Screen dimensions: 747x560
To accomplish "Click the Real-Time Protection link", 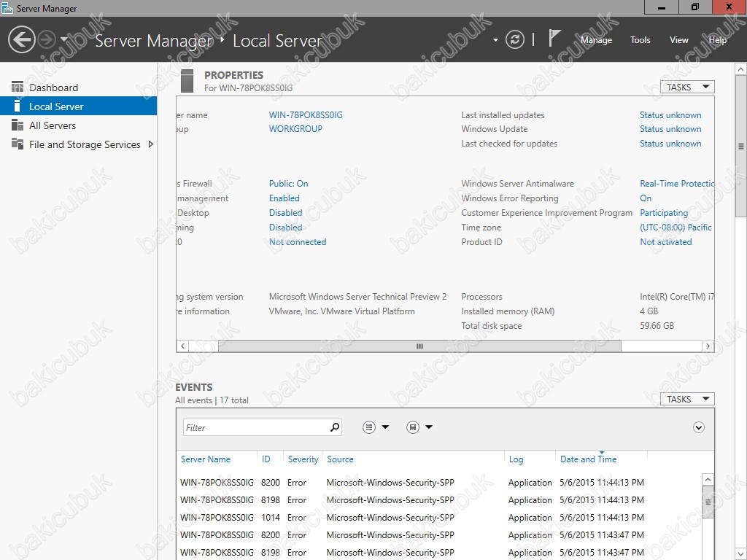I will [676, 183].
